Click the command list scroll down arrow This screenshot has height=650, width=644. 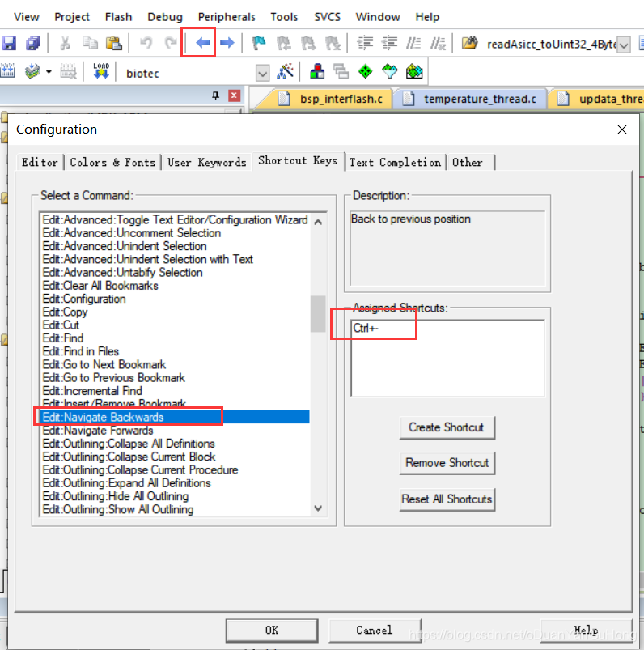point(318,508)
